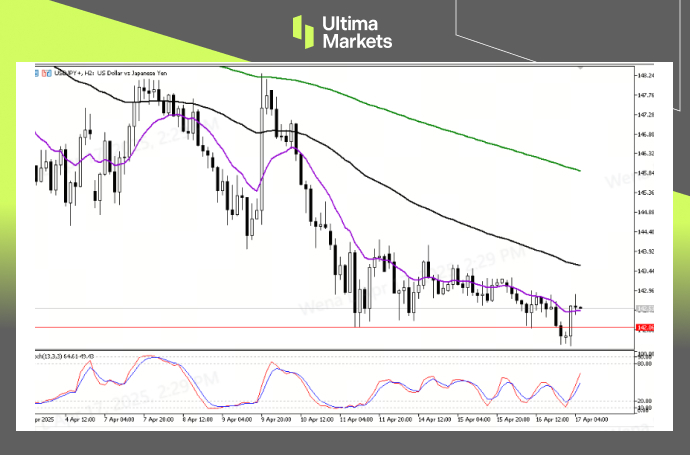Viewport: 690px width, 455px height.
Task: Click the chart shift triangle marker at top
Action: pos(579,69)
